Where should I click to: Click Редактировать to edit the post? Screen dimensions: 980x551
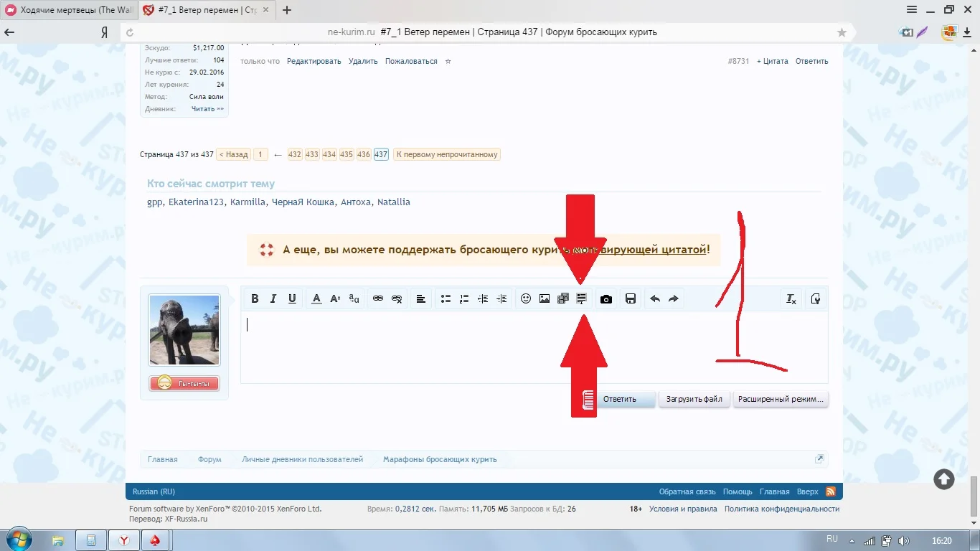click(314, 61)
